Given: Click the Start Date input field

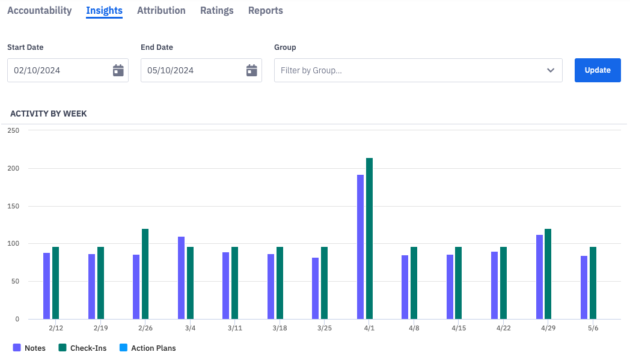Looking at the screenshot, I should coord(60,70).
